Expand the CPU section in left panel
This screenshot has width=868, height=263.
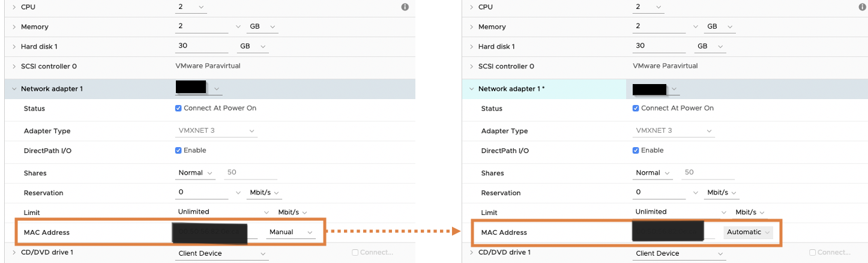coord(14,7)
